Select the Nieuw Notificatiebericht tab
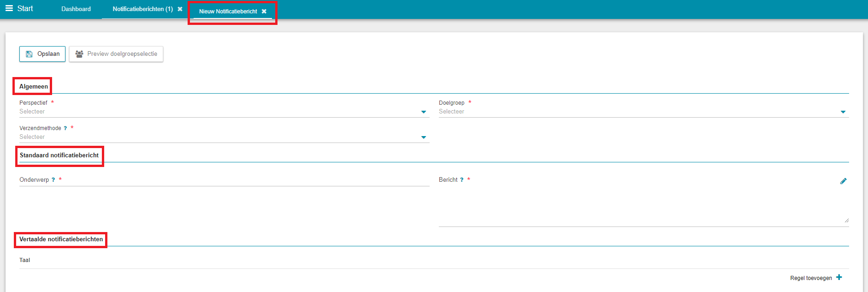This screenshot has width=868, height=292. 228,12
